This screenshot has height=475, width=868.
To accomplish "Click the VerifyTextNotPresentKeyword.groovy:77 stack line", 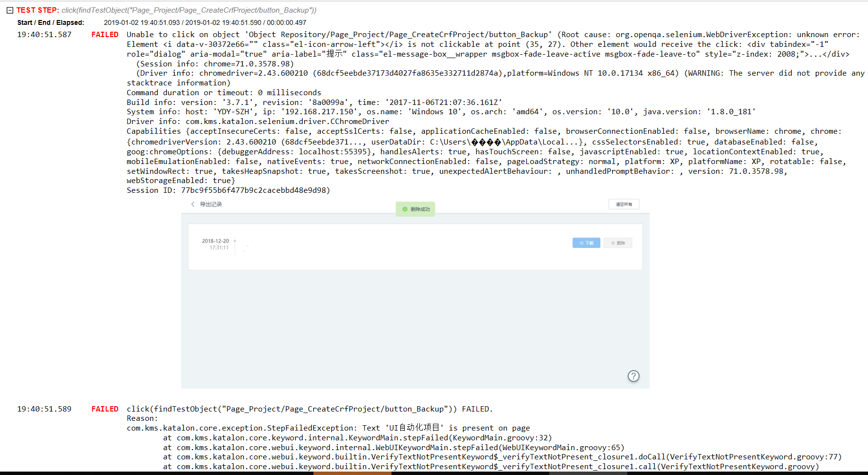I will [x=502, y=457].
